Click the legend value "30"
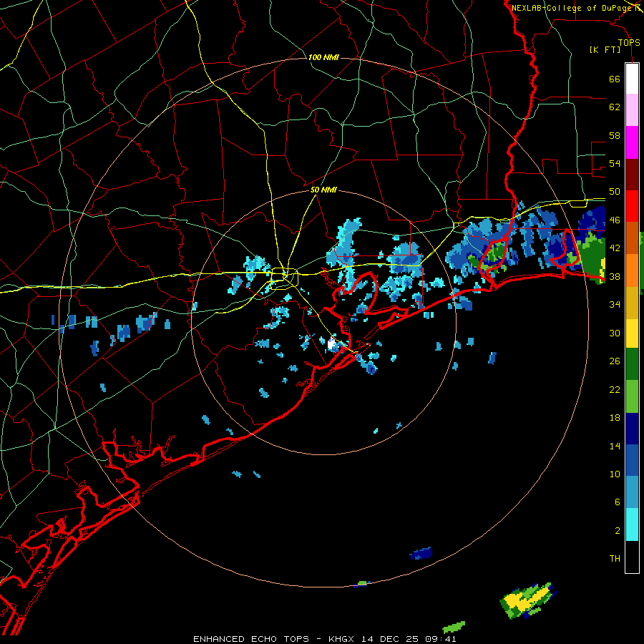 [615, 333]
